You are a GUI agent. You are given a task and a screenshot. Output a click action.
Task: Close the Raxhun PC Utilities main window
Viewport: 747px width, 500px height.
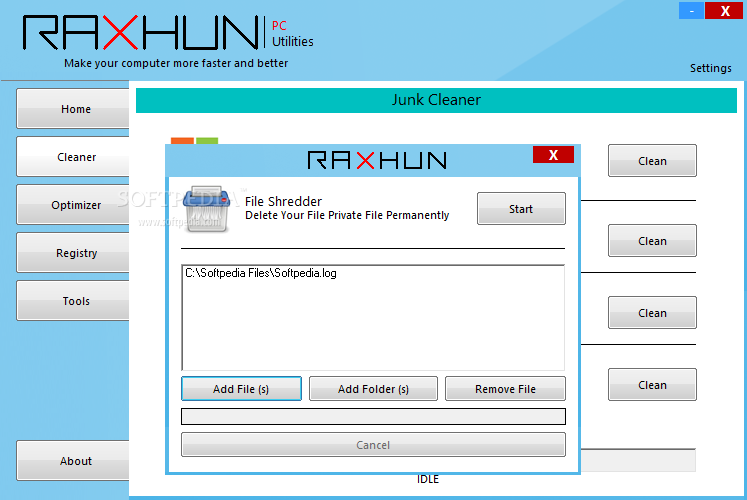tap(725, 10)
